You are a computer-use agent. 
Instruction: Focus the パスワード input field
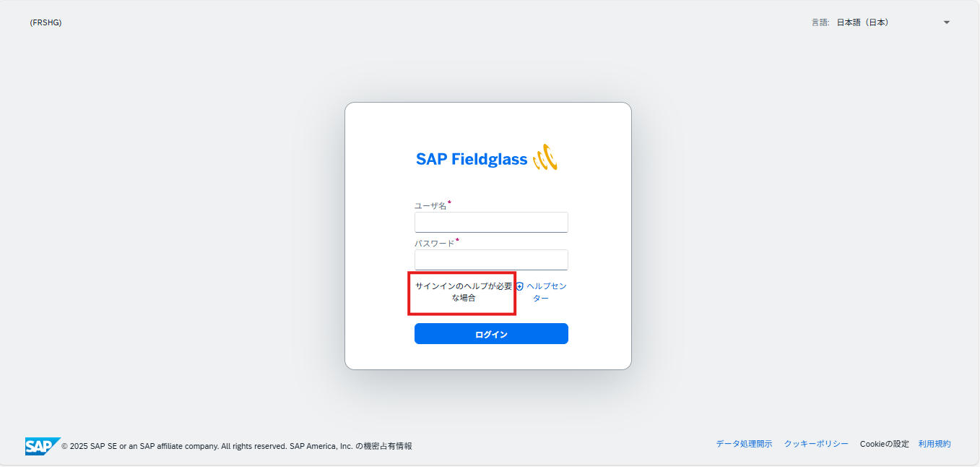[491, 260]
